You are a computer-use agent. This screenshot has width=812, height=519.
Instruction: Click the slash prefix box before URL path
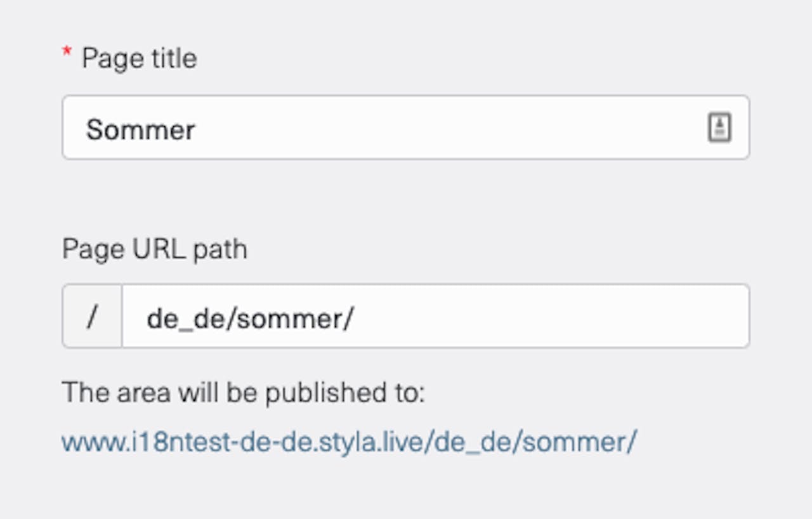[92, 316]
